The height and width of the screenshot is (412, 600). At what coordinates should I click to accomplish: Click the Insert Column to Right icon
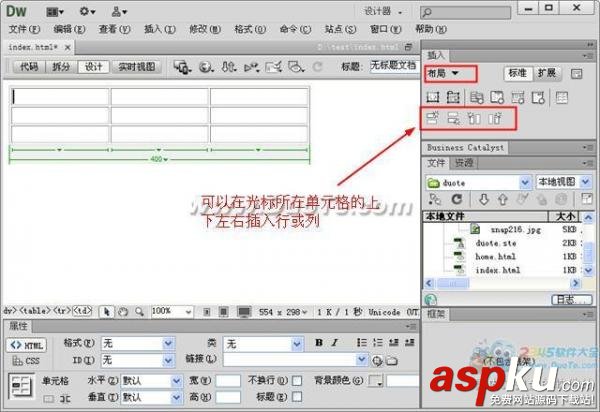tap(495, 118)
